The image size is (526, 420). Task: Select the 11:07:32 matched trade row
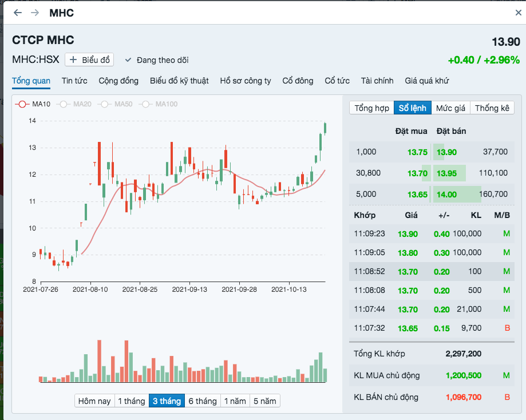(x=432, y=328)
